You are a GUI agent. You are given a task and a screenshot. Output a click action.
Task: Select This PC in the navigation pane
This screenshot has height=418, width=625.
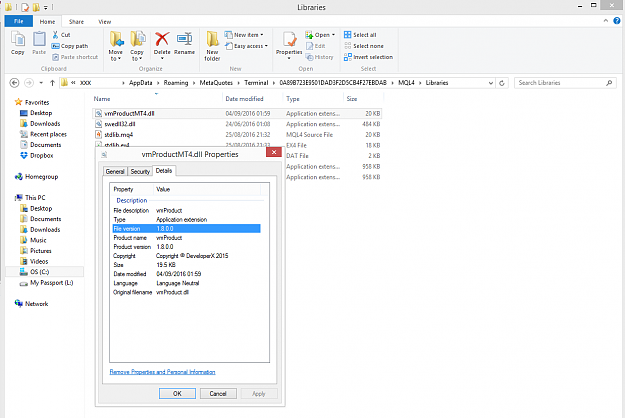[x=30, y=198]
